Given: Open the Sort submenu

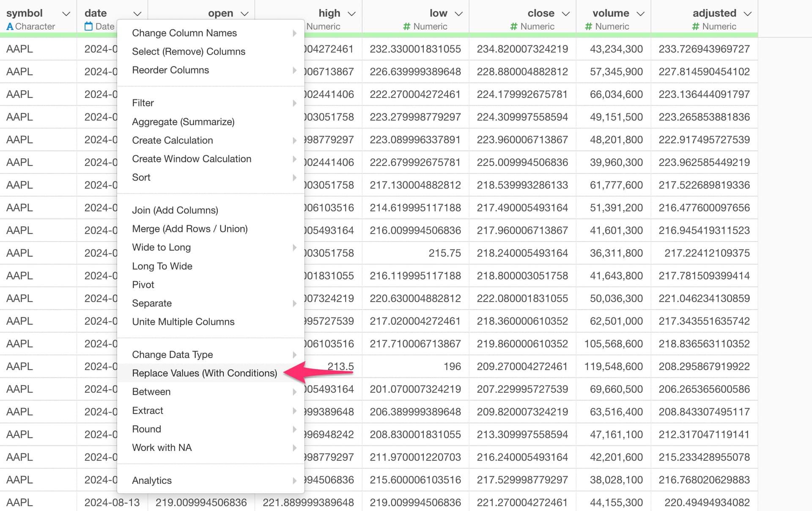Looking at the screenshot, I should (x=211, y=178).
